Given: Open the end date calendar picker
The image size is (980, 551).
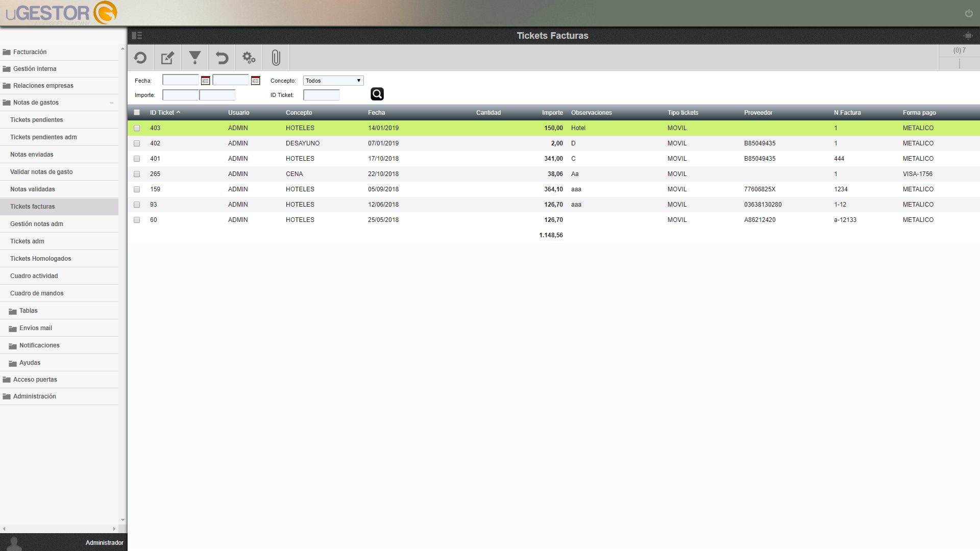Looking at the screenshot, I should pos(256,81).
